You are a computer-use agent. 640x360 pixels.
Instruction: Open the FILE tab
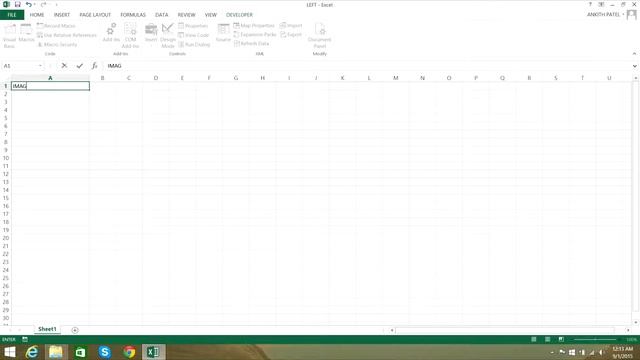(12, 15)
